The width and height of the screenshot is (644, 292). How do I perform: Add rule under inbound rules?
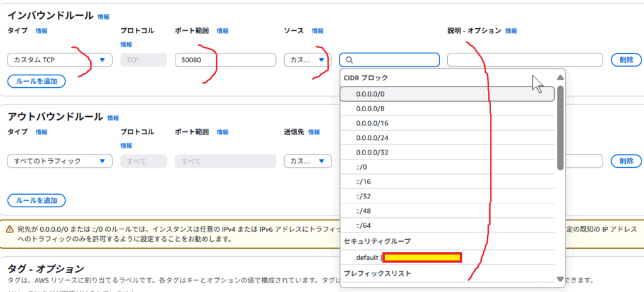(36, 80)
